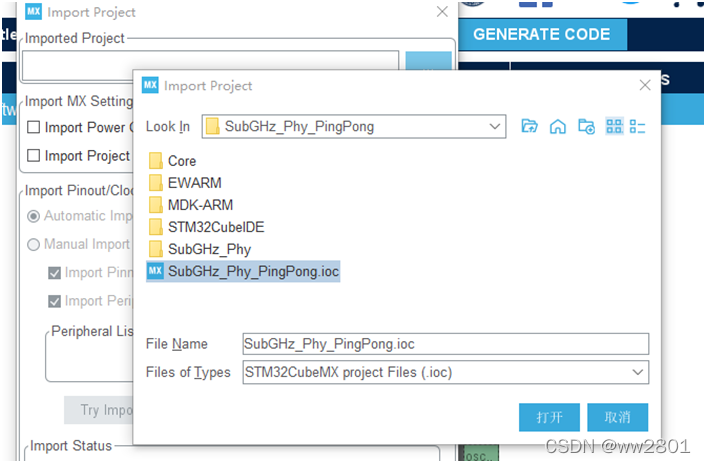
Task: Click the File Name input field
Action: pyautogui.click(x=446, y=344)
